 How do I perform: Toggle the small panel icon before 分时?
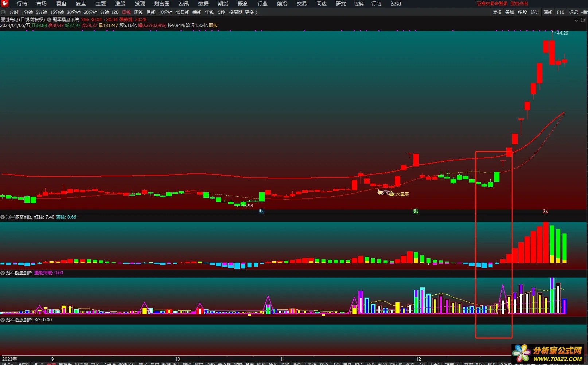click(x=4, y=12)
